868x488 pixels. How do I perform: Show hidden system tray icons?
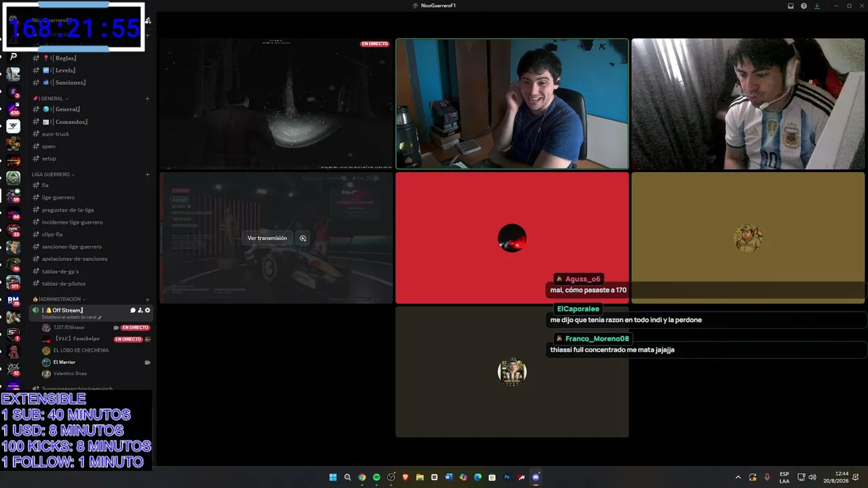pyautogui.click(x=738, y=477)
